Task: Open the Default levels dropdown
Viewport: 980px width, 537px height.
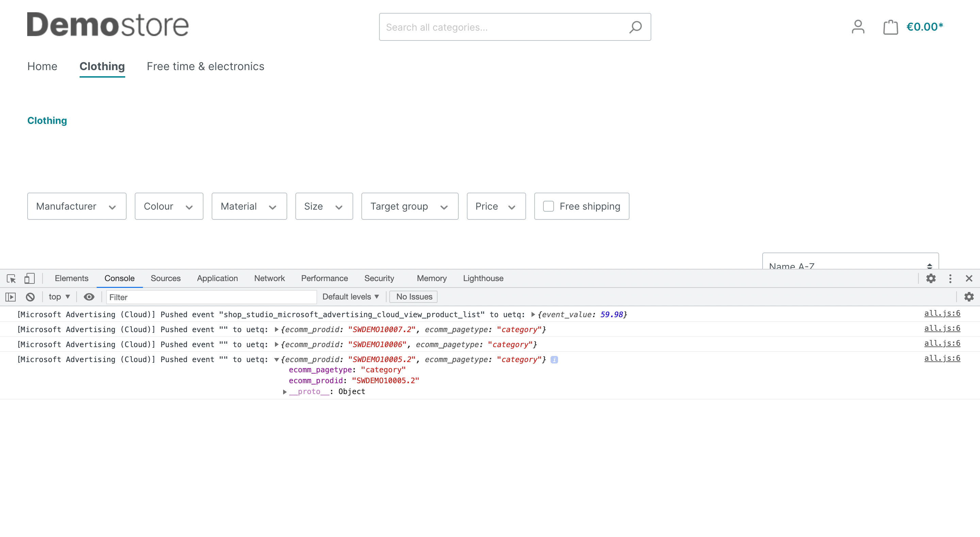Action: [350, 296]
